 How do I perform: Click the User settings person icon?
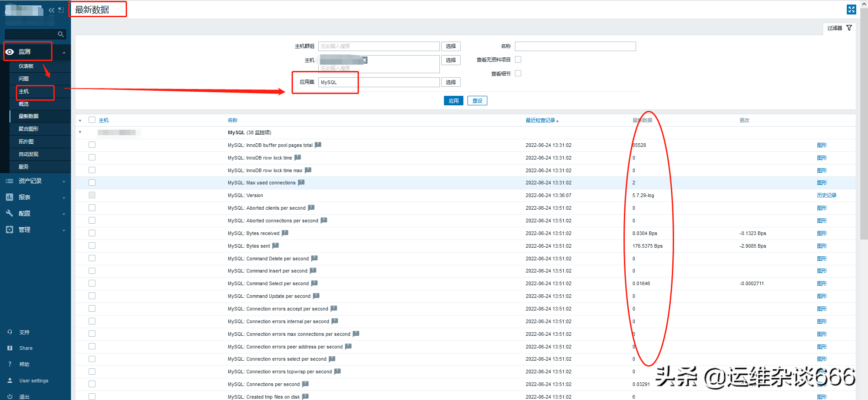point(10,381)
